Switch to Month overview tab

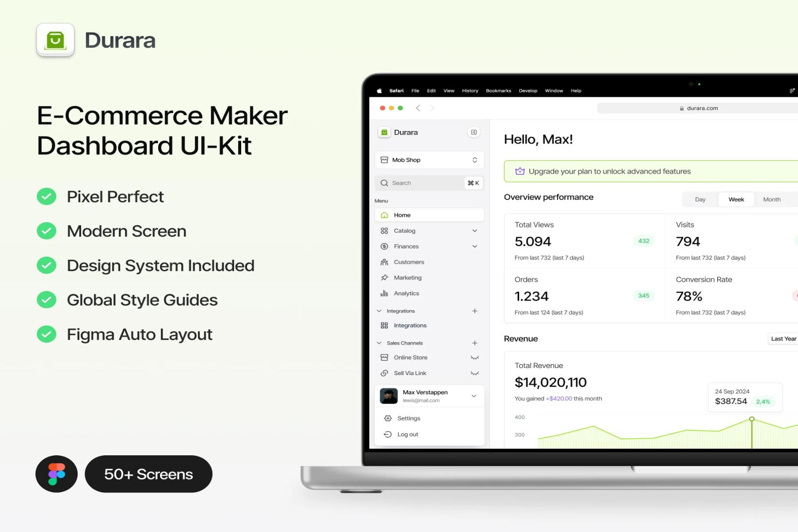tap(772, 199)
